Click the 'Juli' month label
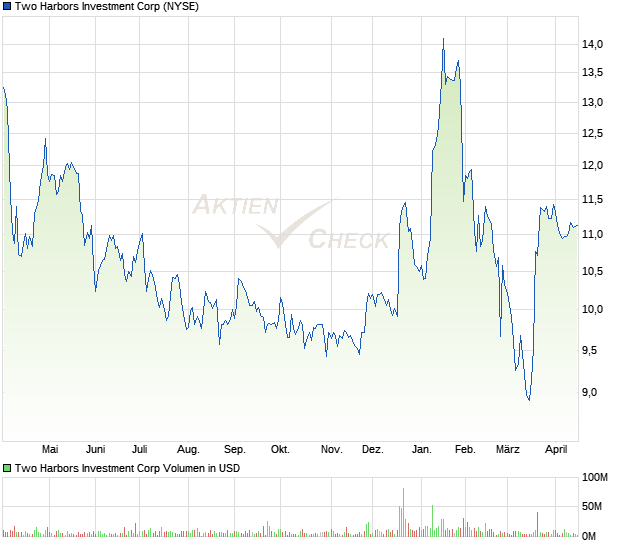The width and height of the screenshot is (620, 546). click(x=140, y=449)
